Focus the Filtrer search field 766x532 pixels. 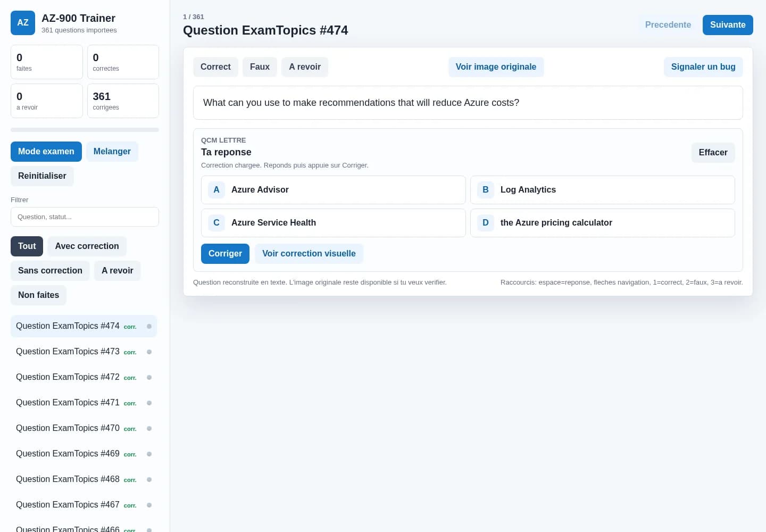85,217
